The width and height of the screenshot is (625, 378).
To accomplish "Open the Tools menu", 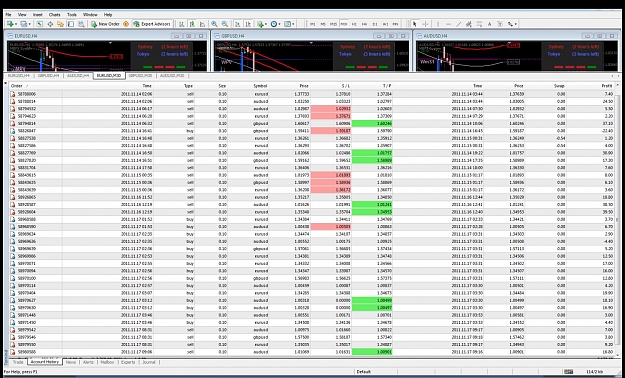I will (x=72, y=15).
